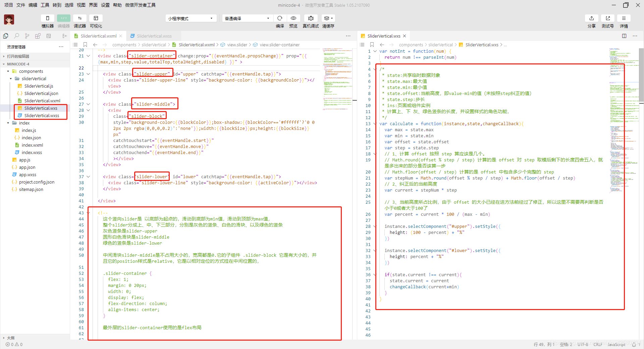Open SliderVertical.js in file tree
This screenshot has width=644, height=349.
pyautogui.click(x=35, y=86)
